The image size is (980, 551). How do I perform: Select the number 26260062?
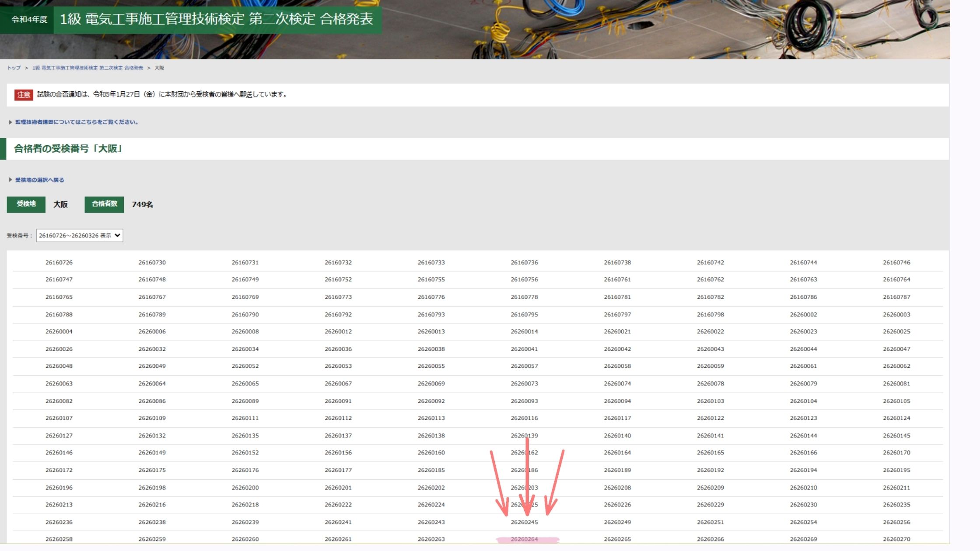coord(896,366)
